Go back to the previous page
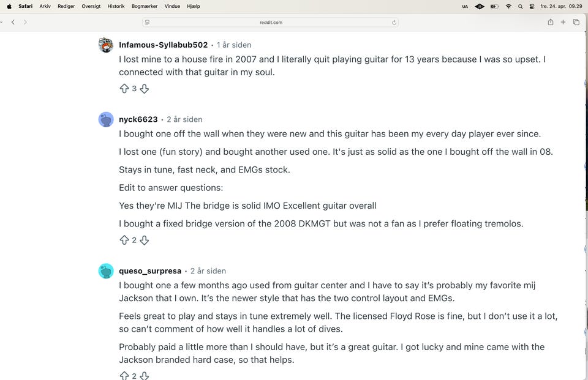Viewport: 588px width, 380px height. click(x=13, y=22)
